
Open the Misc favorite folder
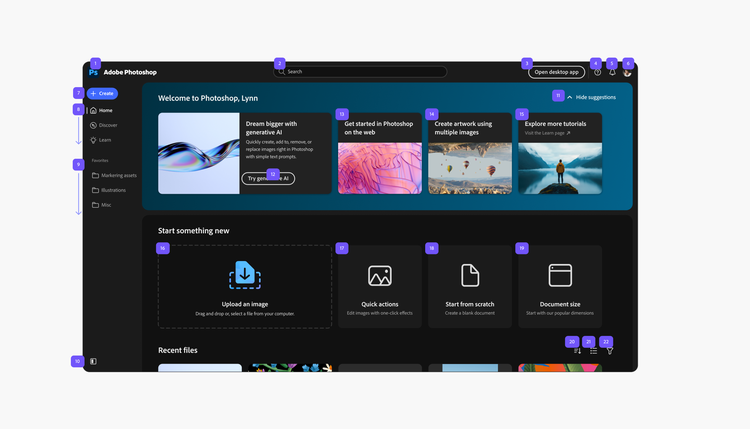point(102,205)
